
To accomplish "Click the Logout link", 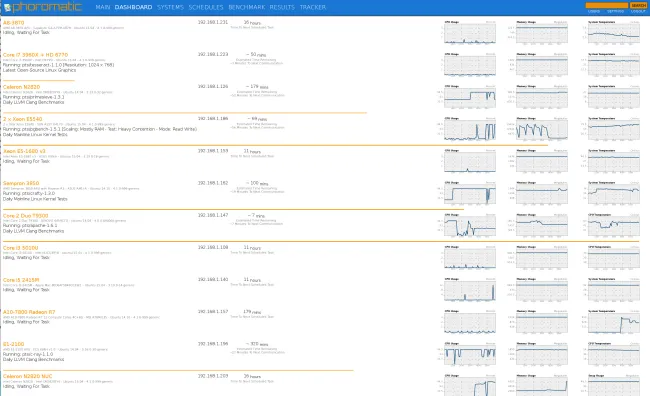I will (x=638, y=11).
